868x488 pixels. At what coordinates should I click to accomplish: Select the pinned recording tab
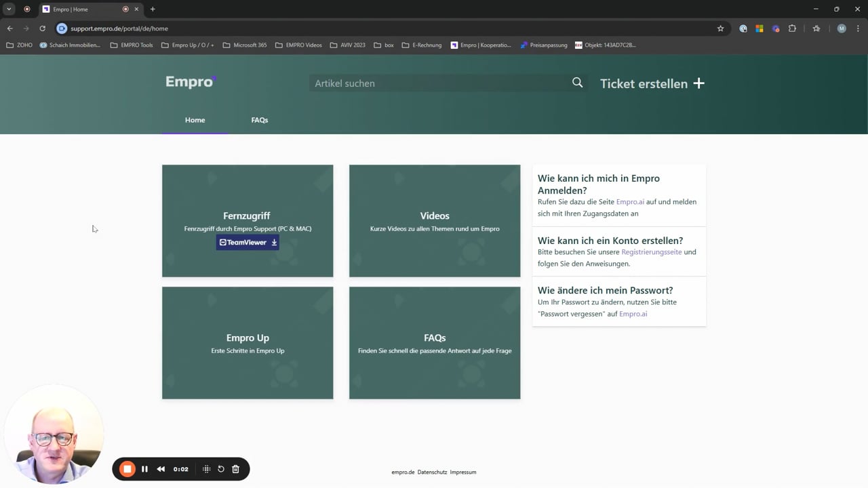coord(27,9)
